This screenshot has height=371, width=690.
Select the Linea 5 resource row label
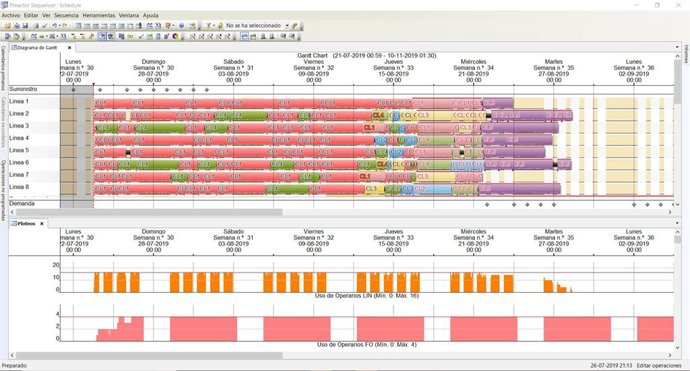[x=19, y=150]
